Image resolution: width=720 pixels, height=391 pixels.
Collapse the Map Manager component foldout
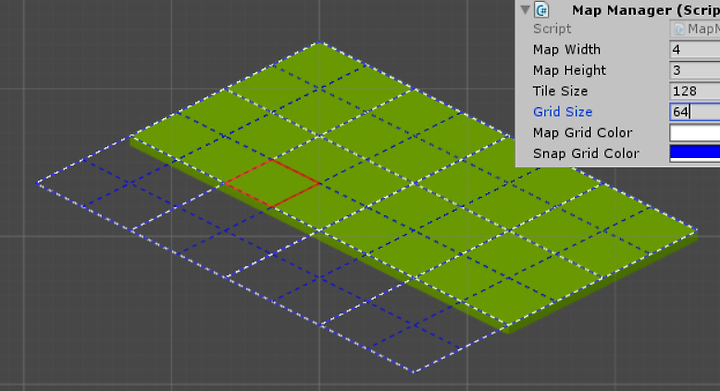[x=525, y=10]
